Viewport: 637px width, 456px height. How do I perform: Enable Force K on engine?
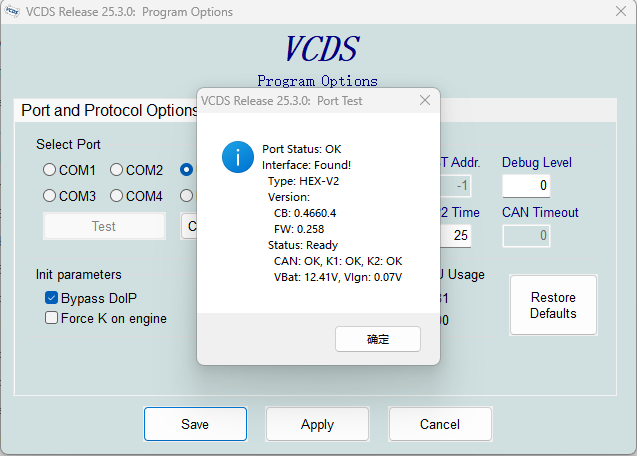click(52, 318)
